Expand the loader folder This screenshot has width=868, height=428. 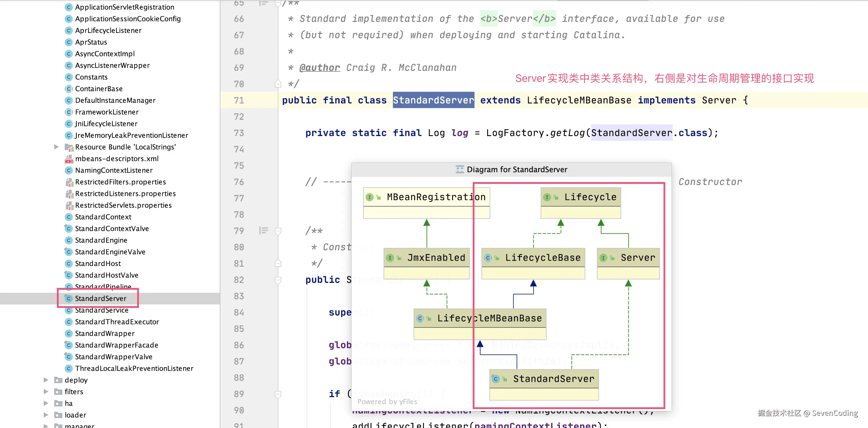46,415
